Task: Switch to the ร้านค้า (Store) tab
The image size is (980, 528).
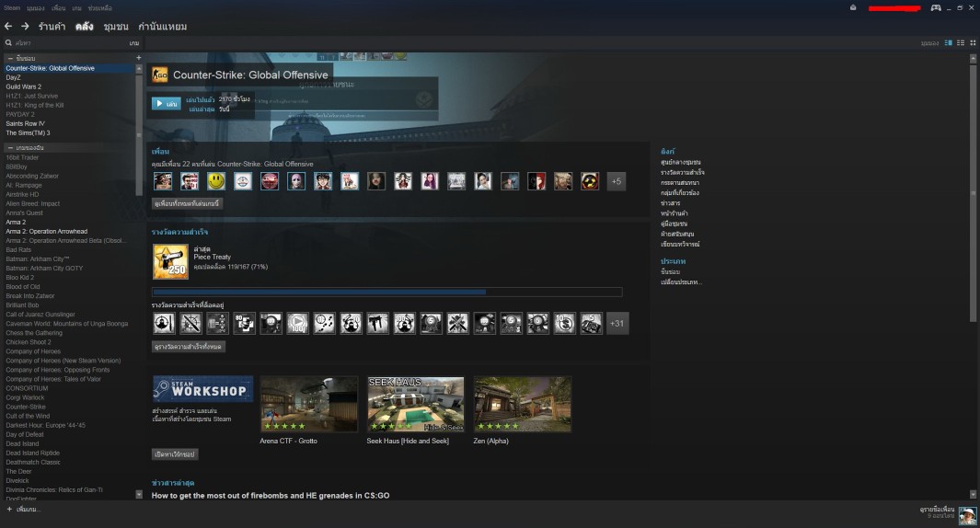Action: click(52, 27)
